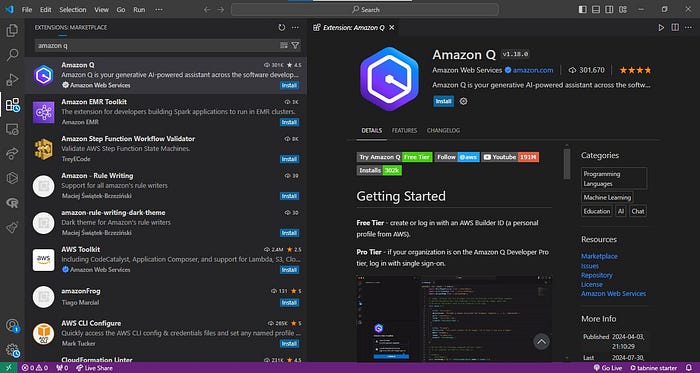Install the AWS CLI Configure extension
The height and width of the screenshot is (373, 700).
[x=289, y=344]
